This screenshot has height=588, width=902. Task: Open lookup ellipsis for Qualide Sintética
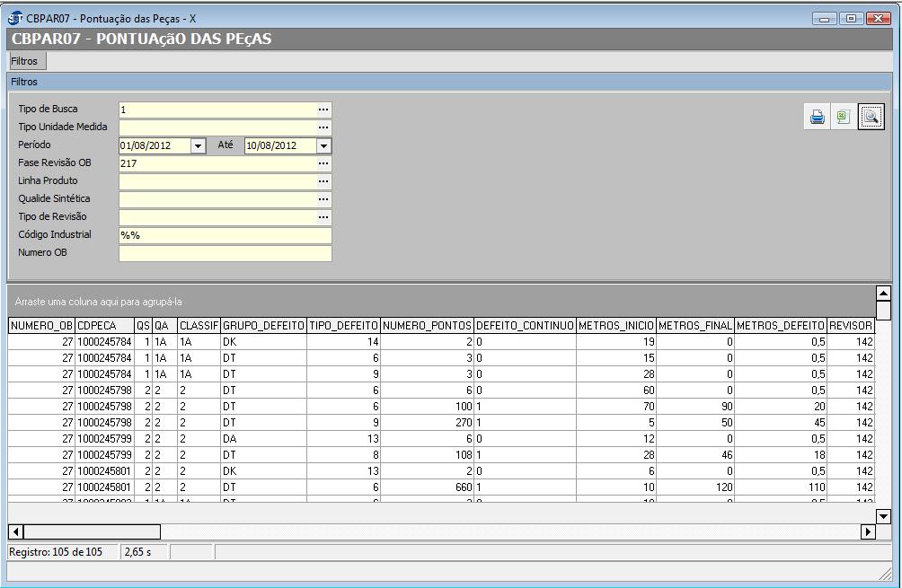[x=323, y=199]
